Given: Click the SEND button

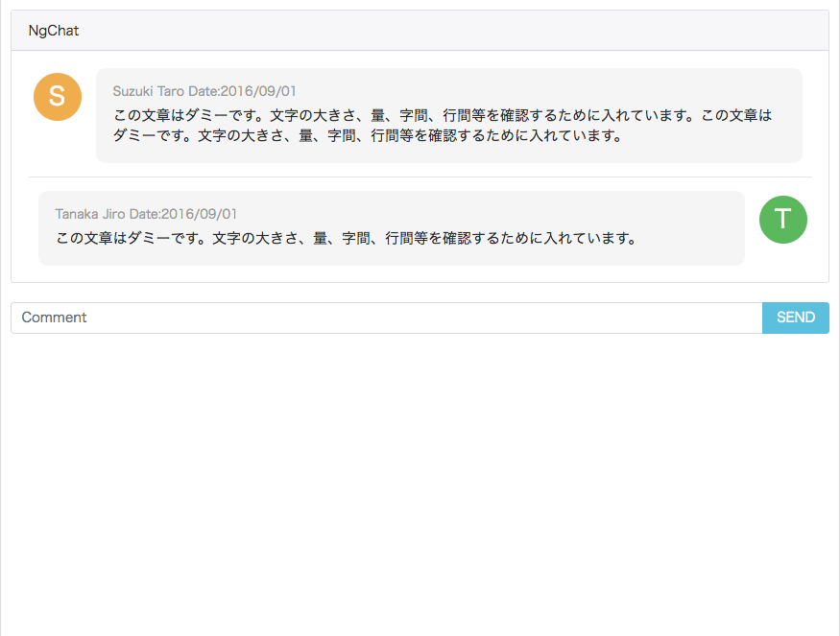Looking at the screenshot, I should pos(796,318).
